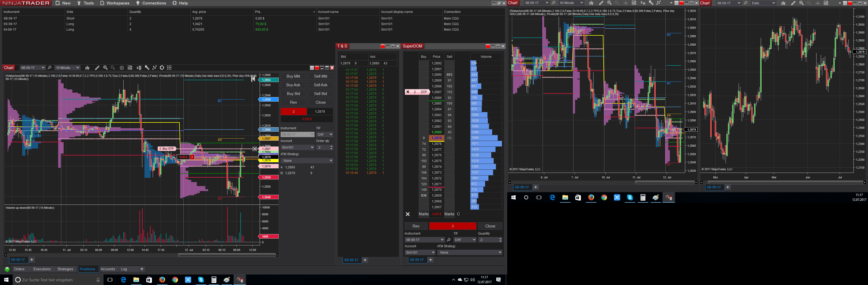Viewport: 868px width, 285px height.
Task: Zoom in on the 15 Minute chart
Action: click(x=105, y=68)
